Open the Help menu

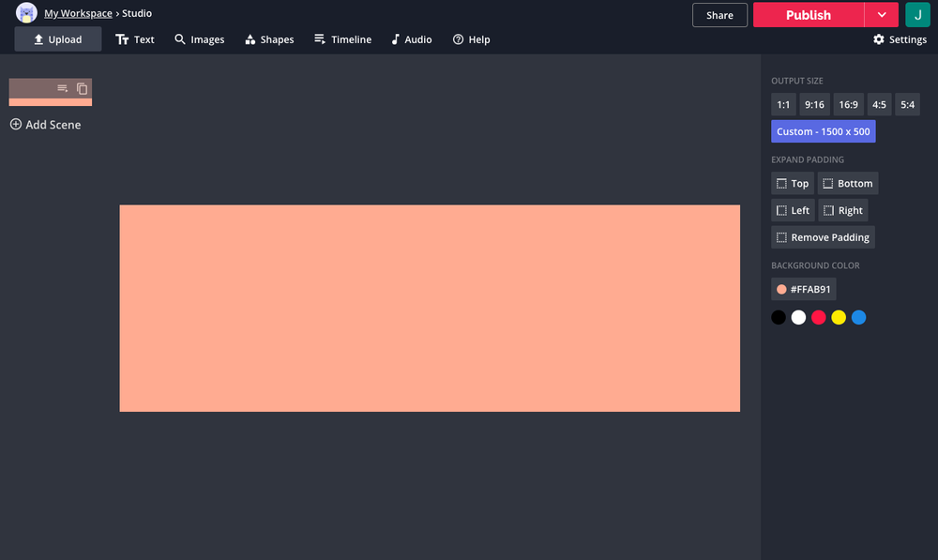[471, 38]
